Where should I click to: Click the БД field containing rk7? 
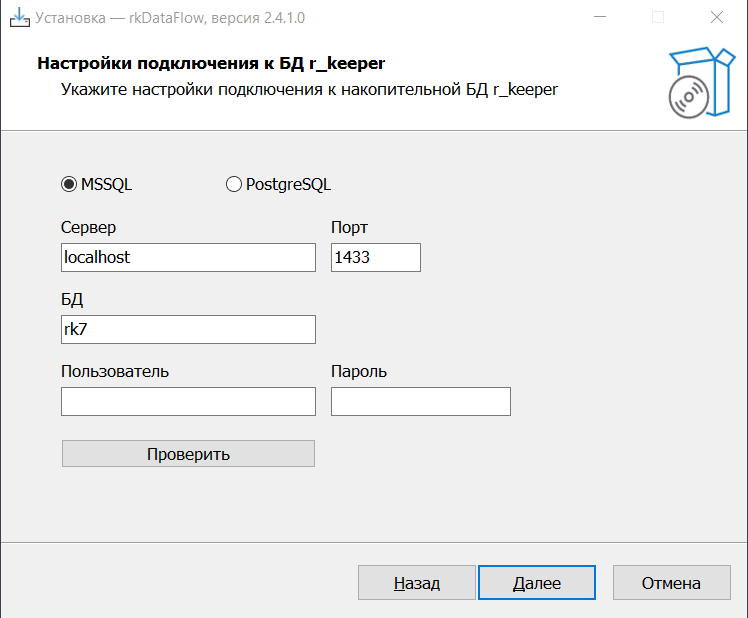coord(188,329)
